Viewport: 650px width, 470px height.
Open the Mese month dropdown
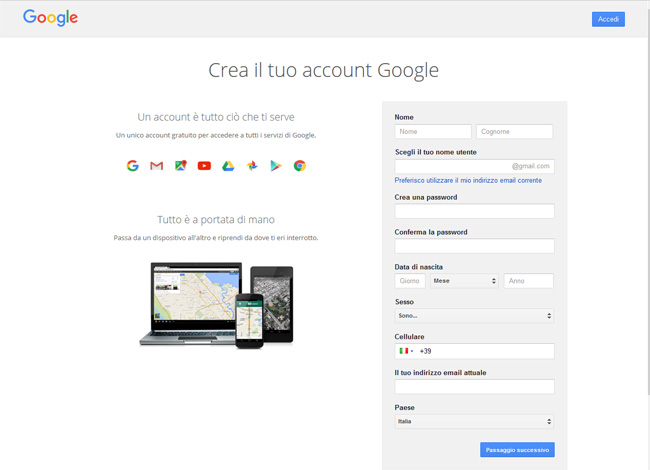pos(464,281)
